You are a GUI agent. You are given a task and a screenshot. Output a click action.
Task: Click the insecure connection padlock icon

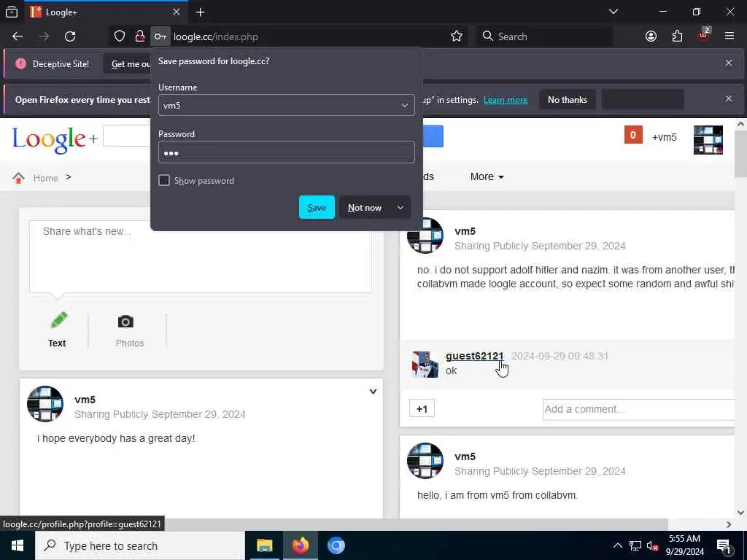coord(139,36)
